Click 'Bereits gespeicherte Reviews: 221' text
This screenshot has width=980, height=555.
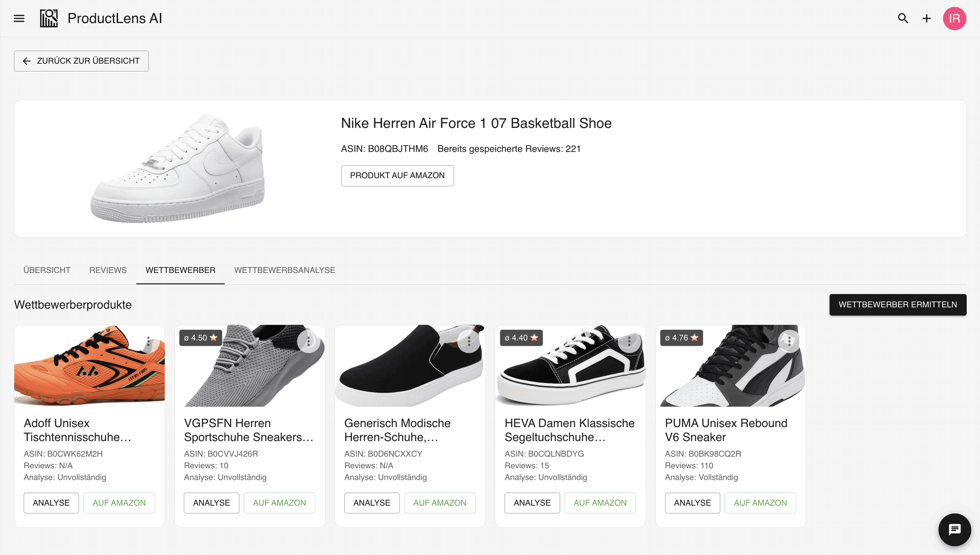(509, 149)
